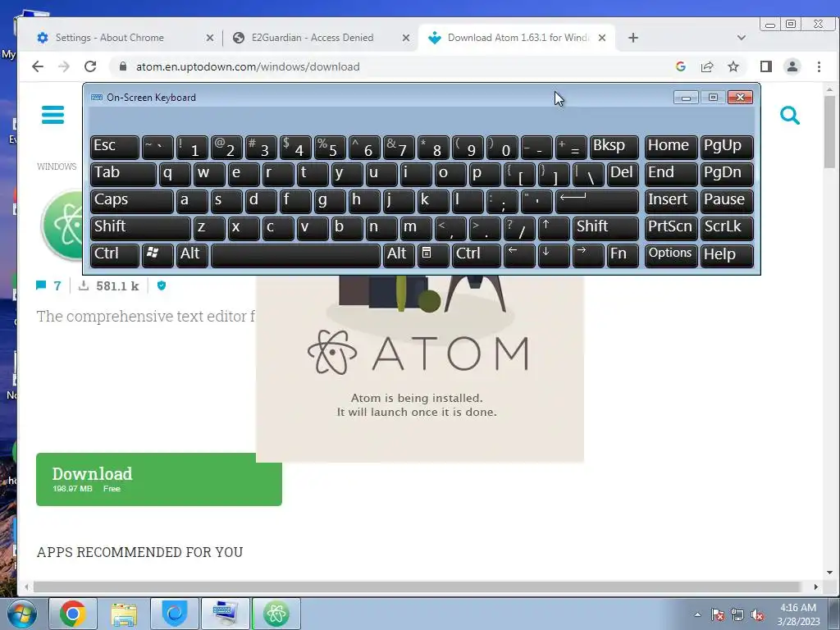
Task: Click the spacebar key
Action: [x=295, y=255]
